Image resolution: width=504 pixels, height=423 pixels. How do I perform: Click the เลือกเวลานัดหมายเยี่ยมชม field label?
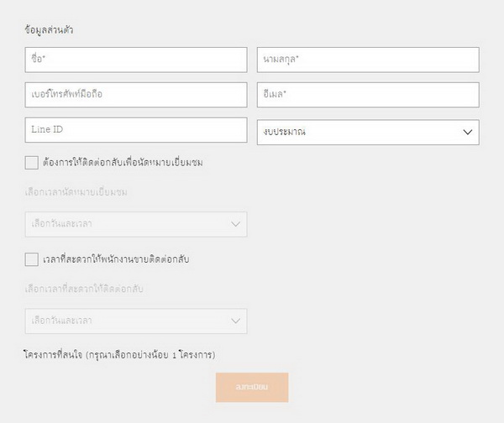(81, 192)
